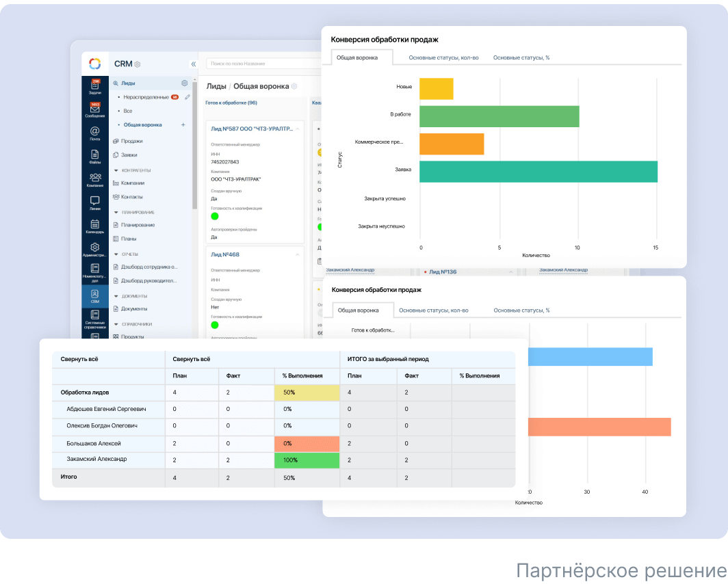Image resolution: width=728 pixels, height=584 pixels.
Task: Click the teal Заявка bar in the upper chart
Action: 538,172
